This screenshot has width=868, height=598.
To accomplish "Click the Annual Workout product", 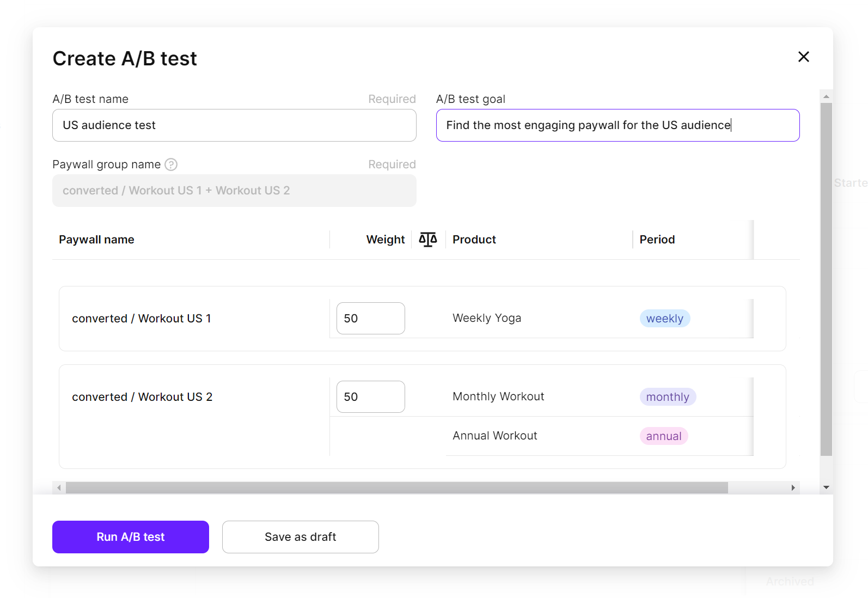I will [495, 436].
